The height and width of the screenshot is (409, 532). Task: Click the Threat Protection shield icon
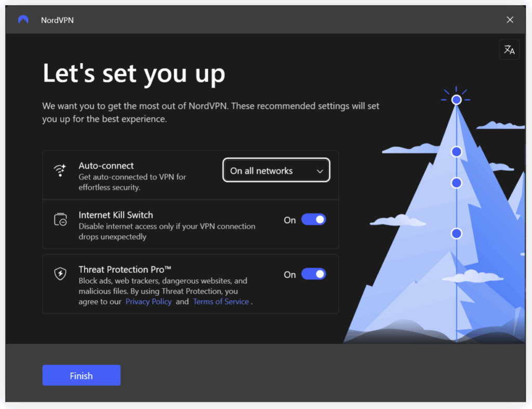60,274
